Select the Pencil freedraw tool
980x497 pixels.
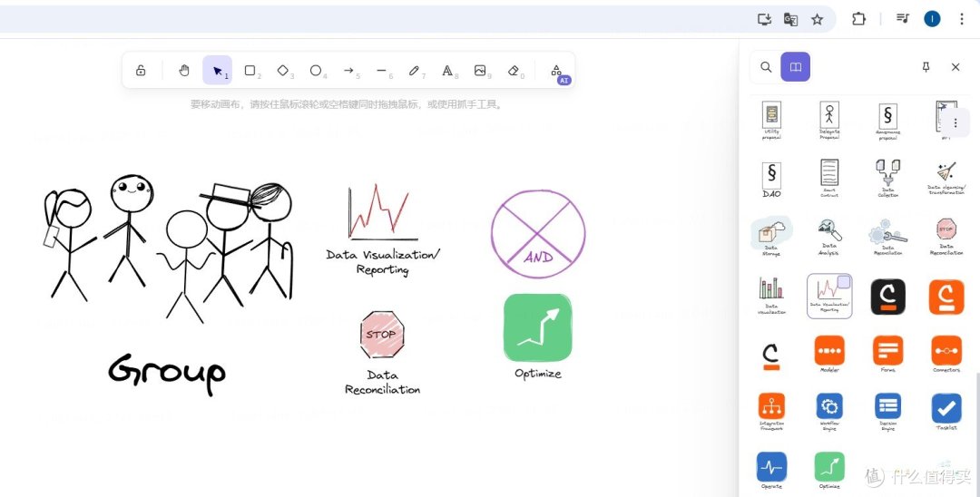pyautogui.click(x=415, y=71)
